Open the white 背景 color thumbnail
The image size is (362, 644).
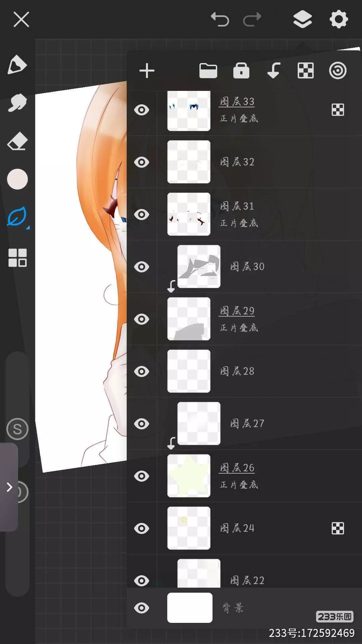point(190,608)
